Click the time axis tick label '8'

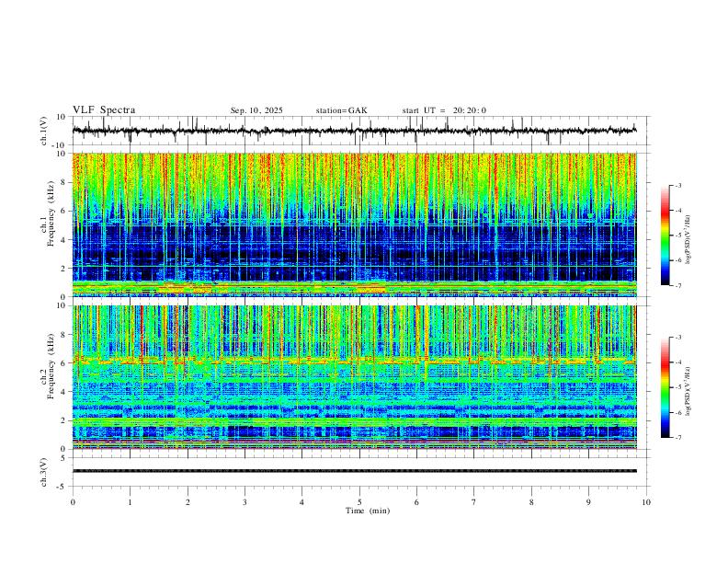pos(531,502)
